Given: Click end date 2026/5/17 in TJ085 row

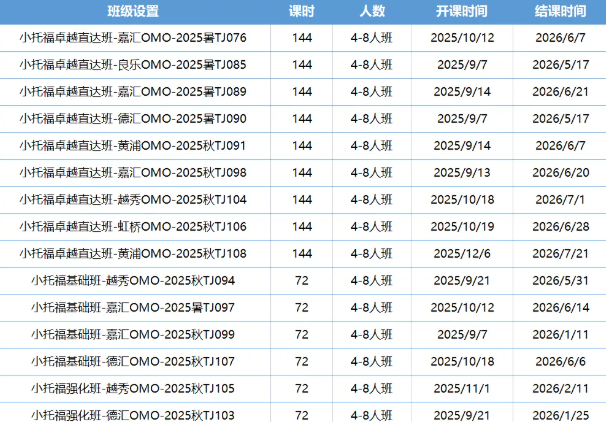Looking at the screenshot, I should pos(560,65).
